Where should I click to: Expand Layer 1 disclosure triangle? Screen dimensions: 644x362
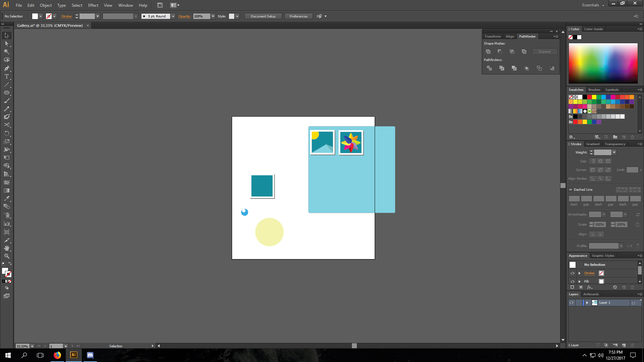coord(587,303)
